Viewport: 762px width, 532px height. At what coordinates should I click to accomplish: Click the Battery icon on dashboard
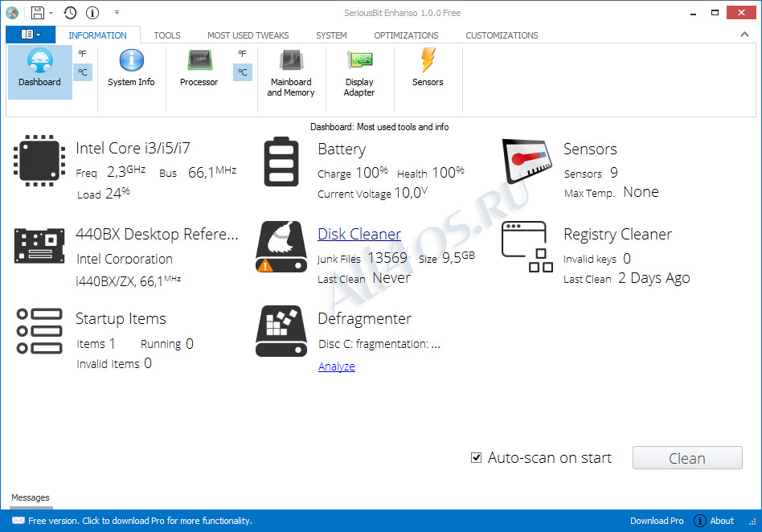(x=281, y=162)
